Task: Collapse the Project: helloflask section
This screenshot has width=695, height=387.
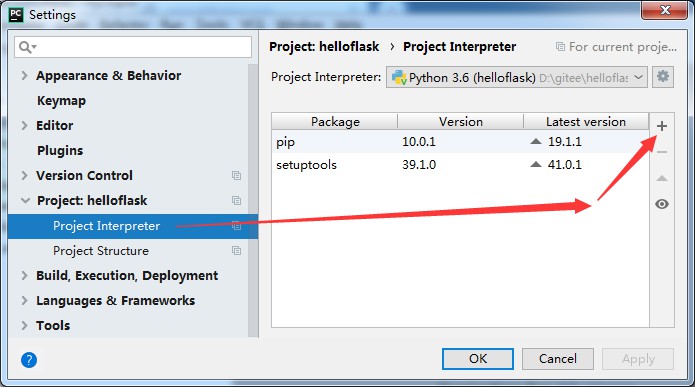Action: pyautogui.click(x=25, y=201)
